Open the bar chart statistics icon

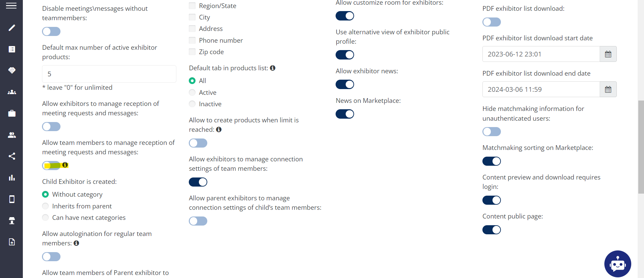coord(12,178)
